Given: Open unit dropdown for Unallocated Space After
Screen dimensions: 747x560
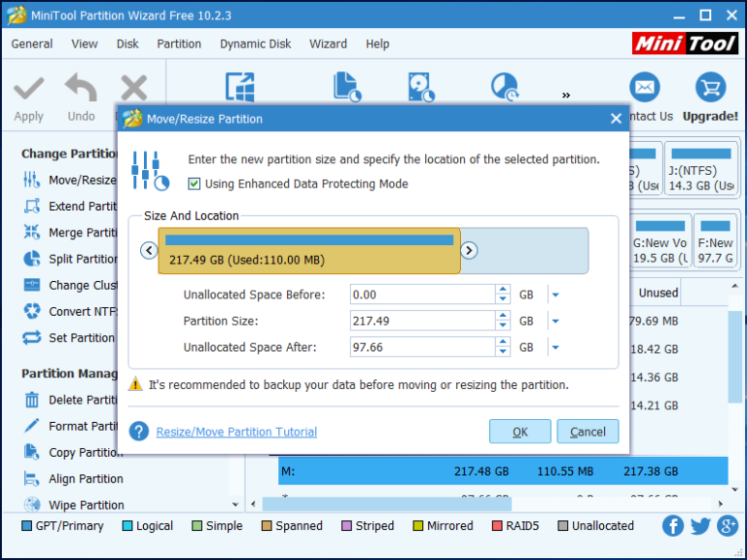Looking at the screenshot, I should pyautogui.click(x=555, y=347).
